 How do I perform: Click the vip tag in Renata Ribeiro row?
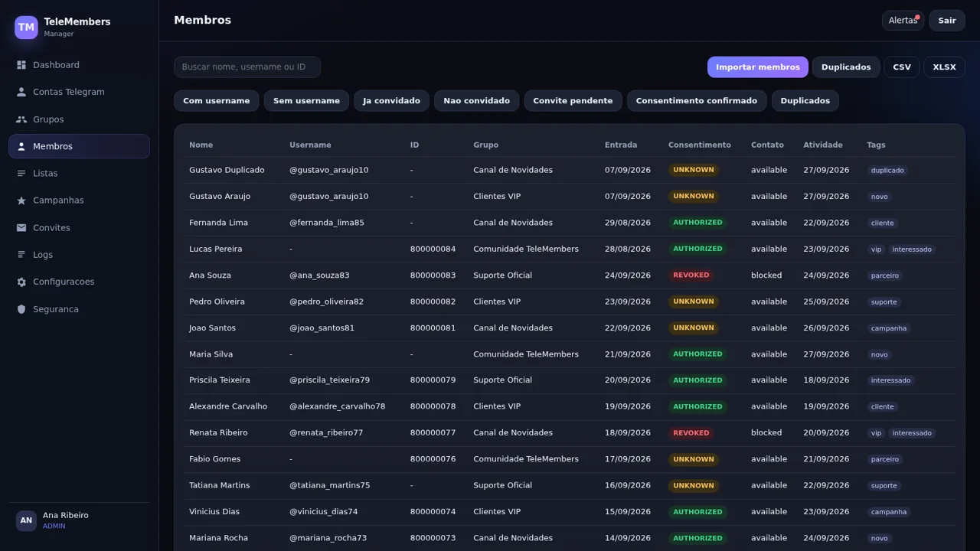(876, 433)
